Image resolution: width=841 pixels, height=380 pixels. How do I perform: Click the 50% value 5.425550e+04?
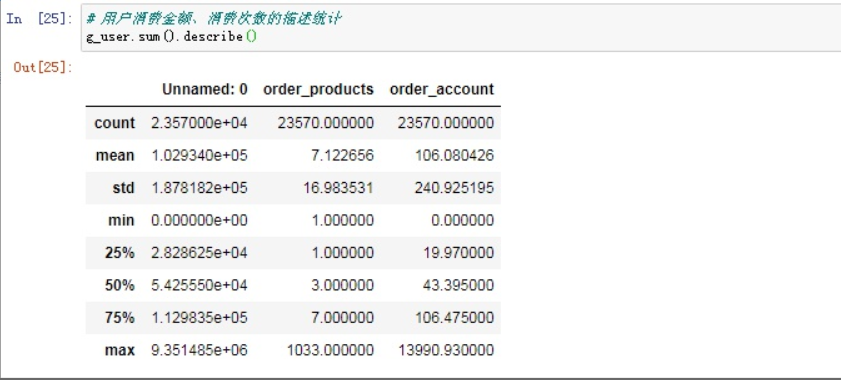point(200,285)
